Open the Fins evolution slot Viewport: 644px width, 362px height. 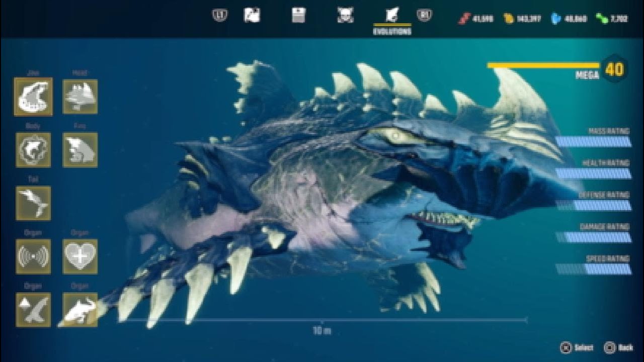pos(80,150)
